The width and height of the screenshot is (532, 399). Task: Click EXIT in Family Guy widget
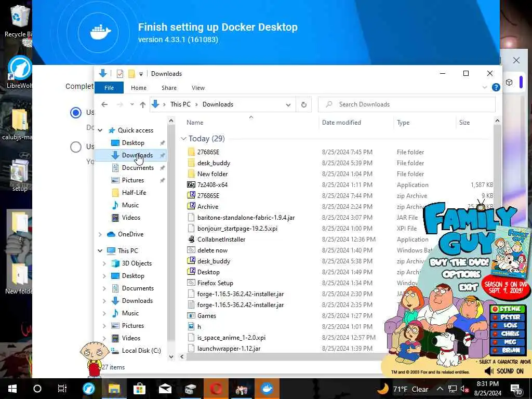pos(468,287)
